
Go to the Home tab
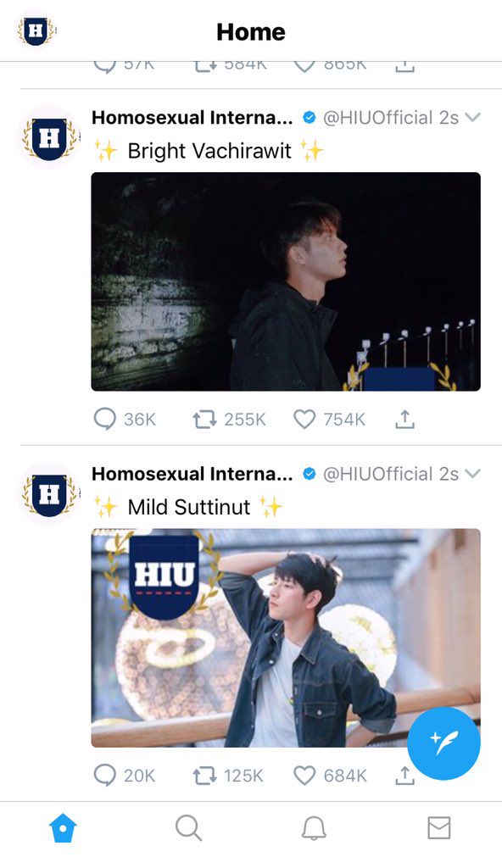(x=63, y=828)
